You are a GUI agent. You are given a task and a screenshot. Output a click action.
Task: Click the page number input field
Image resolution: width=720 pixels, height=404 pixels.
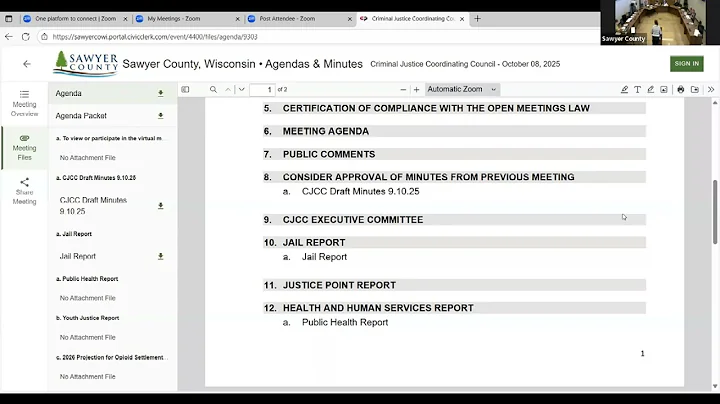(262, 90)
